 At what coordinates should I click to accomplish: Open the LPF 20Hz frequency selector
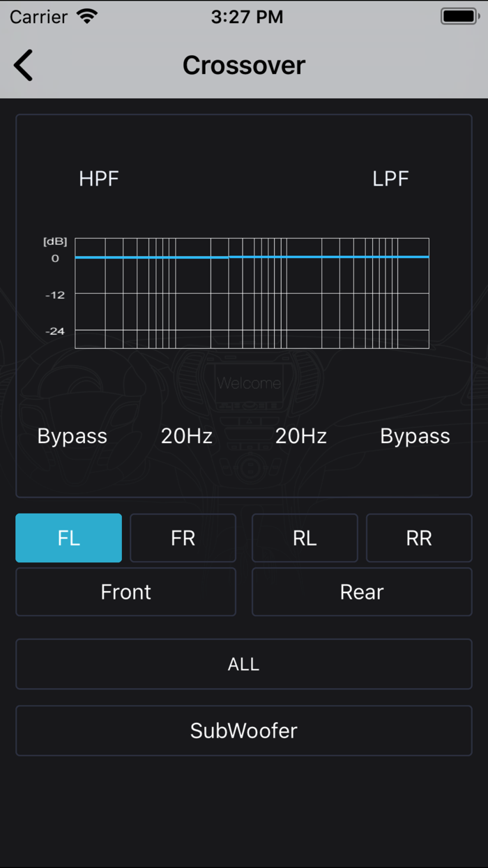[300, 435]
